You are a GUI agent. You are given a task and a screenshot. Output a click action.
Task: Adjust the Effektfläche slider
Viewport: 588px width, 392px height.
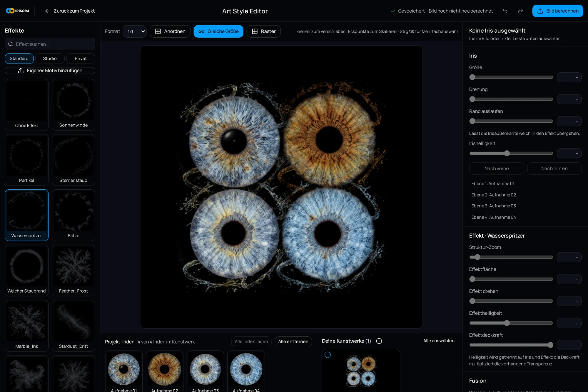[511, 279]
